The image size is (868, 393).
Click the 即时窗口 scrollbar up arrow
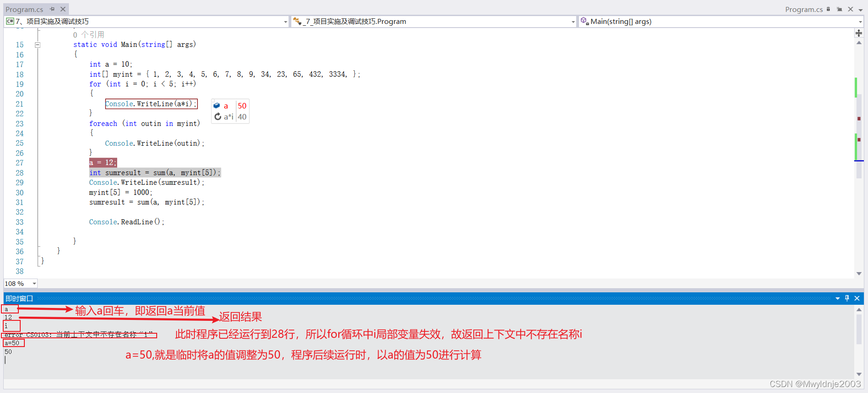click(x=859, y=309)
